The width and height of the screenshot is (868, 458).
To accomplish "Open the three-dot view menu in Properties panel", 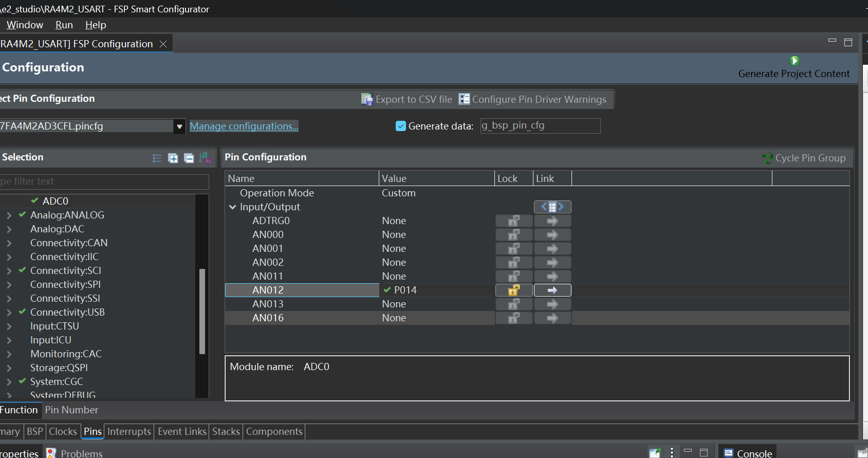I will point(672,452).
